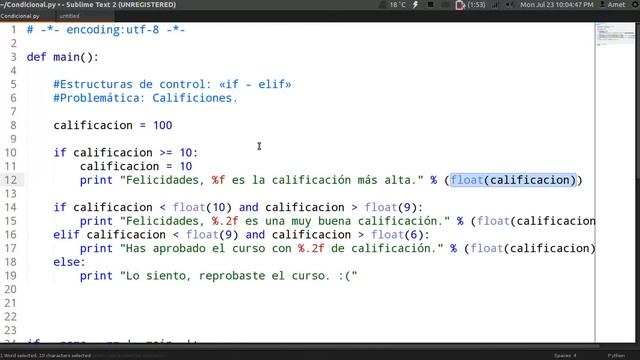
Task: Click line number 19 in the gutter
Action: coord(11,276)
